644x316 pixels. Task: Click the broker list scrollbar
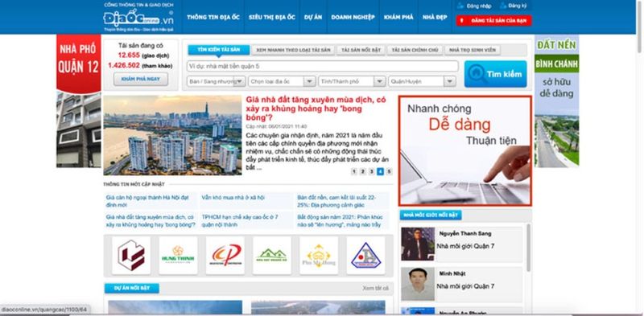[x=528, y=247]
